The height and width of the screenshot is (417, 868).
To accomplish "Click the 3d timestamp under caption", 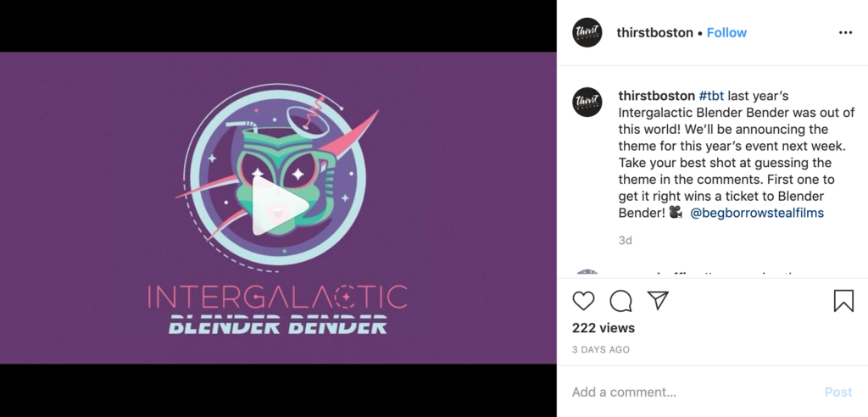I will point(625,241).
